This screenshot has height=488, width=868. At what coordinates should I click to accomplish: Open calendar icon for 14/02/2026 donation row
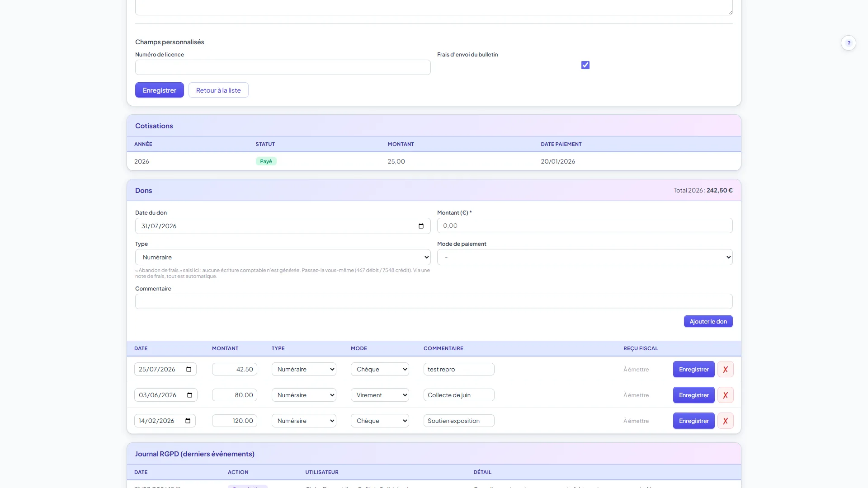pyautogui.click(x=188, y=421)
